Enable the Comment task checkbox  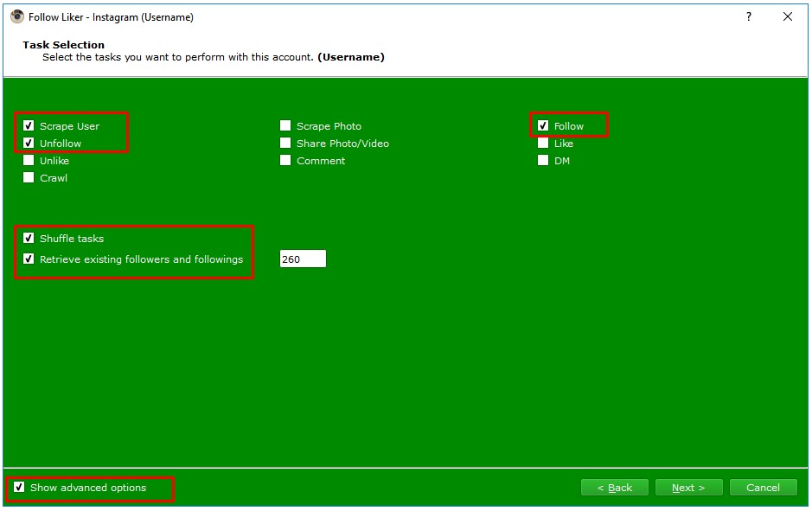(x=285, y=161)
